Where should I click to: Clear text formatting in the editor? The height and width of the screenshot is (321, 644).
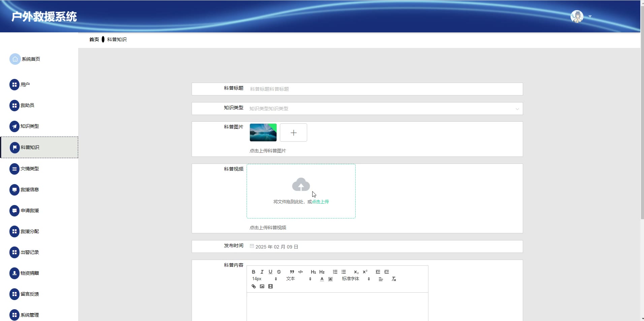pos(394,279)
